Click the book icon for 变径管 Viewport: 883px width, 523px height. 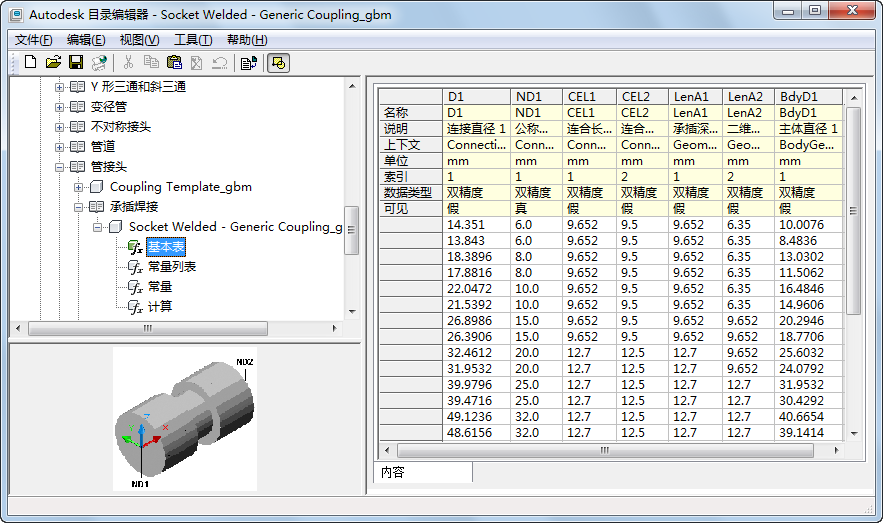coord(77,107)
